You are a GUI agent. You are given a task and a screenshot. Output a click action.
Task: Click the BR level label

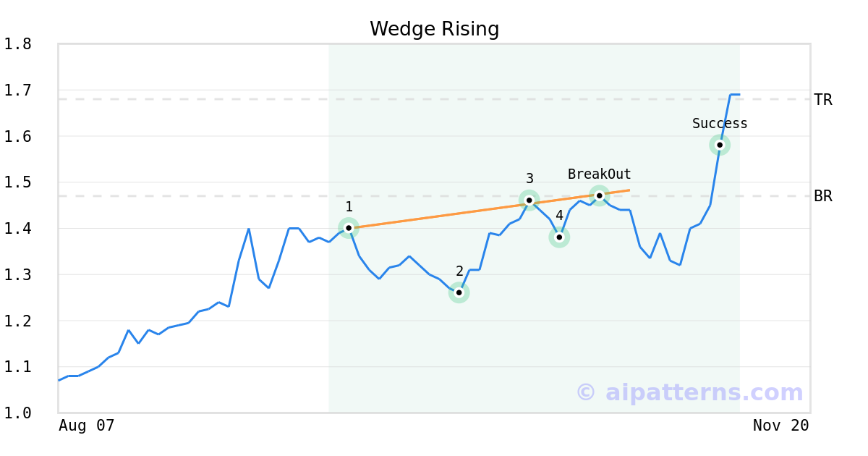[x=823, y=196]
